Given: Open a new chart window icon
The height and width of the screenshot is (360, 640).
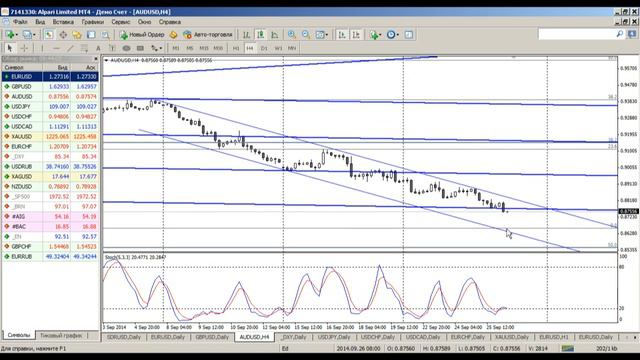Looking at the screenshot, I should (x=9, y=35).
